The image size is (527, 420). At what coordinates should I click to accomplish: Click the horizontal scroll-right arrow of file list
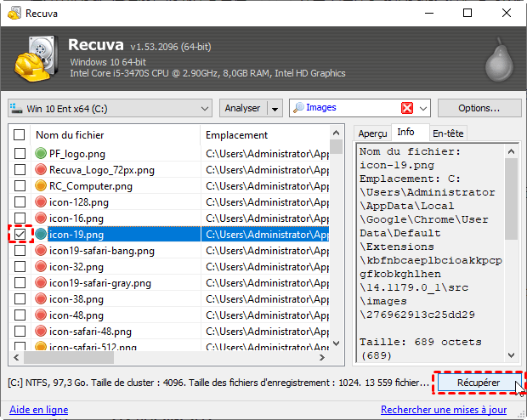(322, 357)
